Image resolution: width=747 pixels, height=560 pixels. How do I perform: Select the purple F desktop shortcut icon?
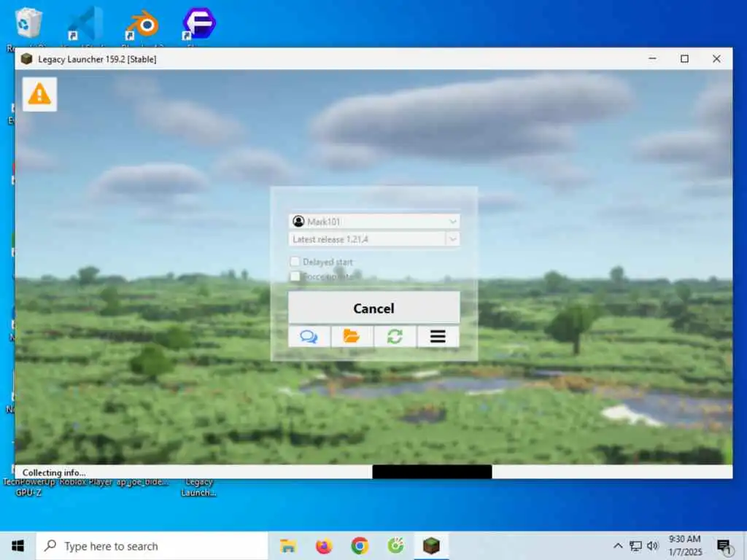coord(199,23)
